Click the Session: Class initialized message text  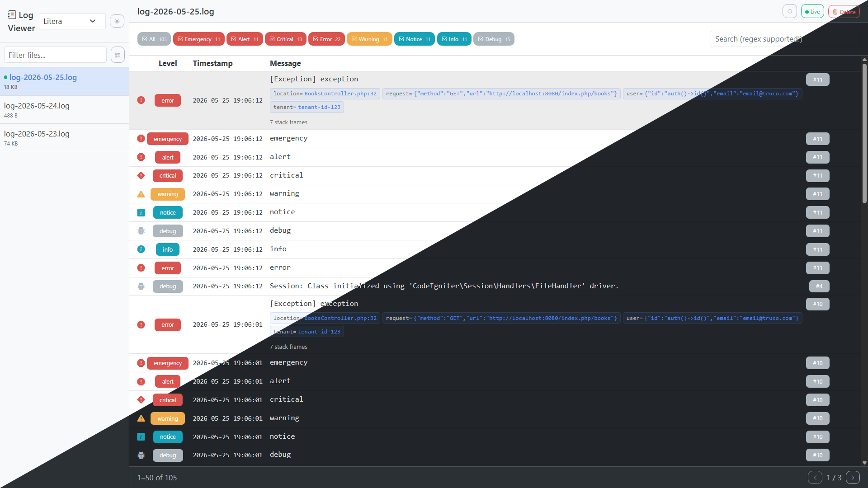tap(444, 286)
